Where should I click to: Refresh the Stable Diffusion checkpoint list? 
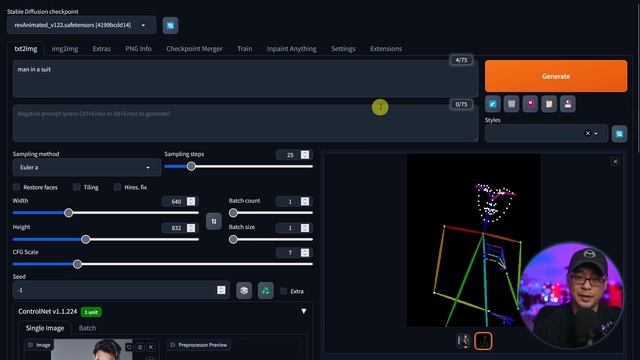pyautogui.click(x=170, y=25)
